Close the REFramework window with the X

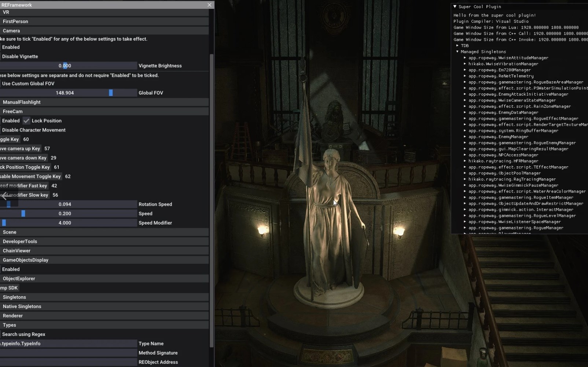209,5
